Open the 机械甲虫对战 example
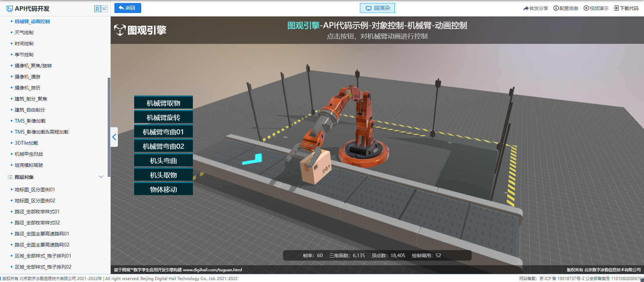Viewport: 644px width, 282px height. pos(29,154)
